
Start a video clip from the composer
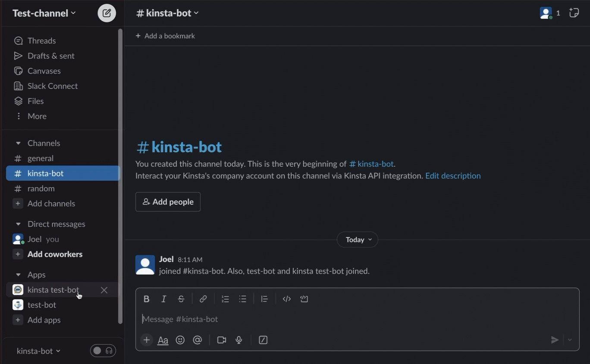click(221, 339)
